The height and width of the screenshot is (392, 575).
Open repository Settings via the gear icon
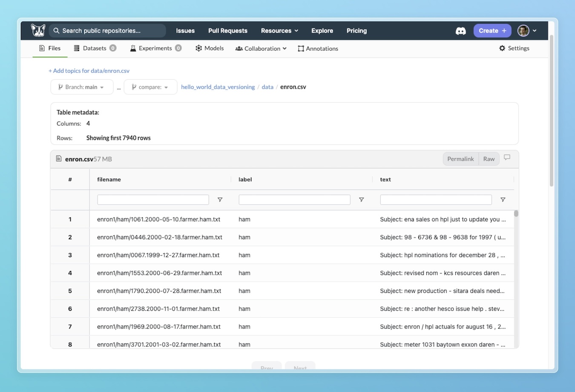[x=502, y=48]
